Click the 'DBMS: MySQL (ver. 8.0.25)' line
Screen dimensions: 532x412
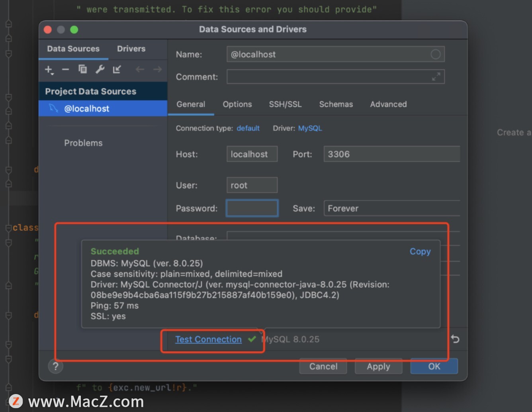pyautogui.click(x=147, y=263)
